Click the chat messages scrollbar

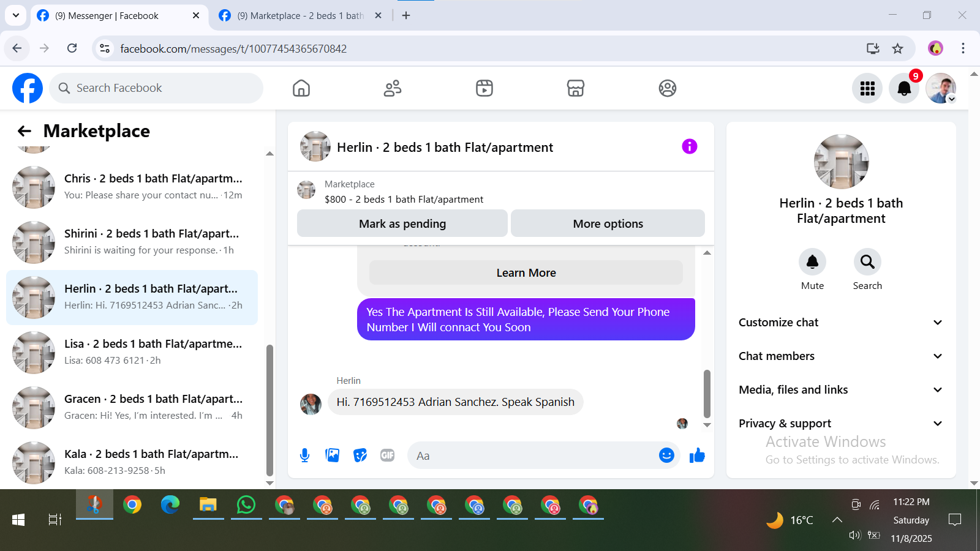[x=707, y=394]
